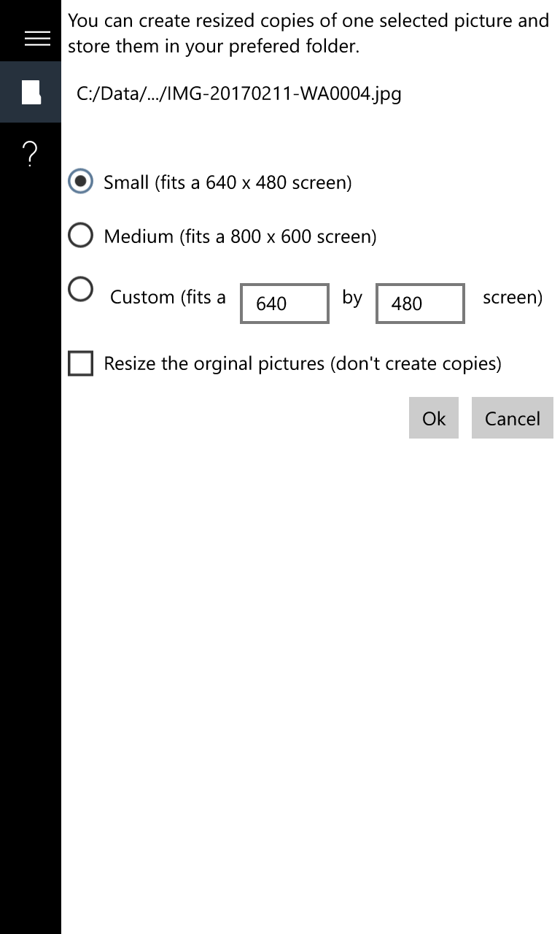Click the custom width field showing 640
Screen dimensions: 560x934
(284, 304)
